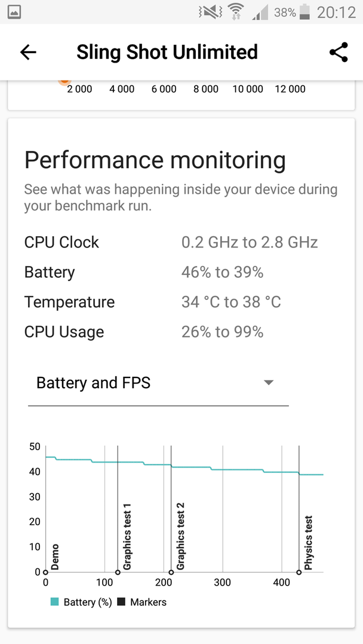Tap the back arrow icon
Viewport: 363px width, 644px height.
[28, 52]
